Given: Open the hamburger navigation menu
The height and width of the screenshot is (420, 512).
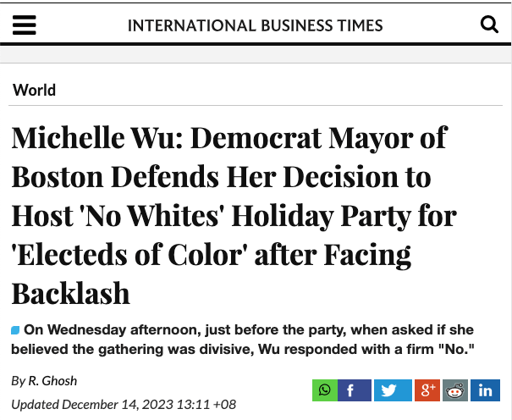Looking at the screenshot, I should [25, 25].
